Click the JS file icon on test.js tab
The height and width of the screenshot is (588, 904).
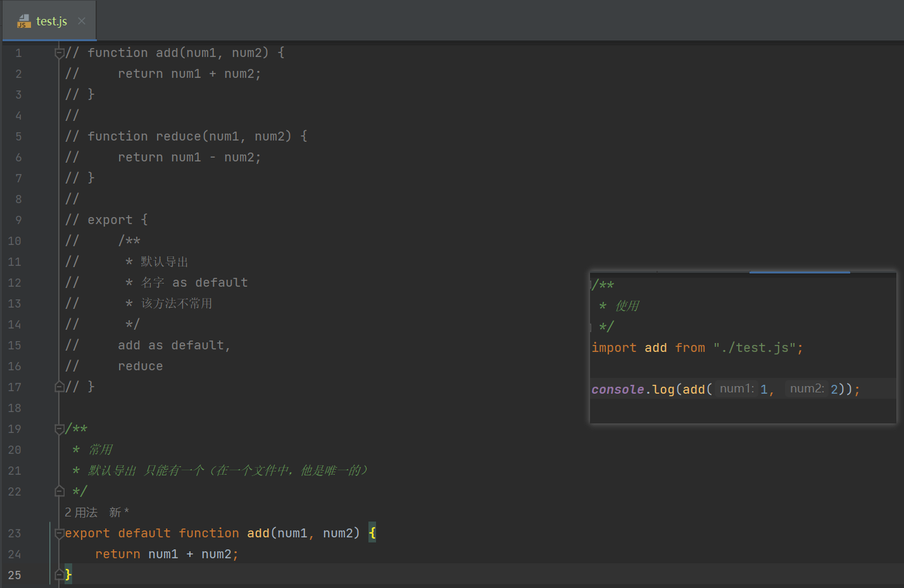click(24, 21)
